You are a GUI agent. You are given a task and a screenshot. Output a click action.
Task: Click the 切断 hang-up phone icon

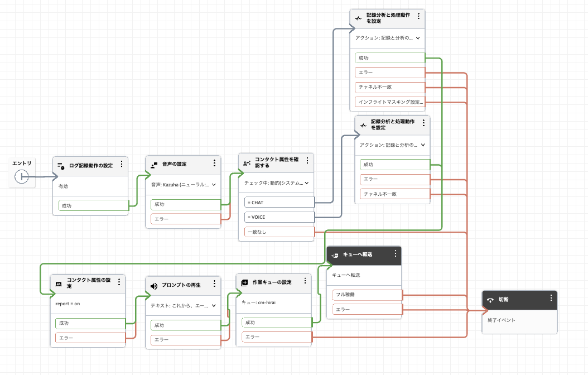coord(490,300)
